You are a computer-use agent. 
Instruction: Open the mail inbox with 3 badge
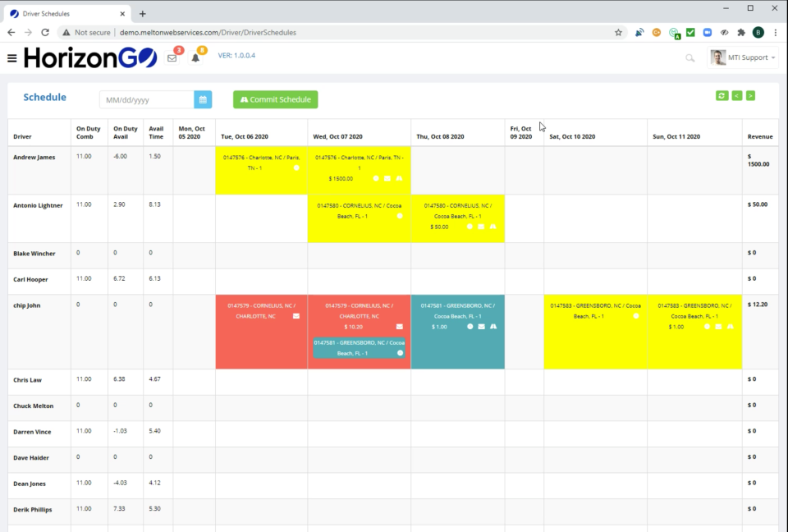(172, 57)
